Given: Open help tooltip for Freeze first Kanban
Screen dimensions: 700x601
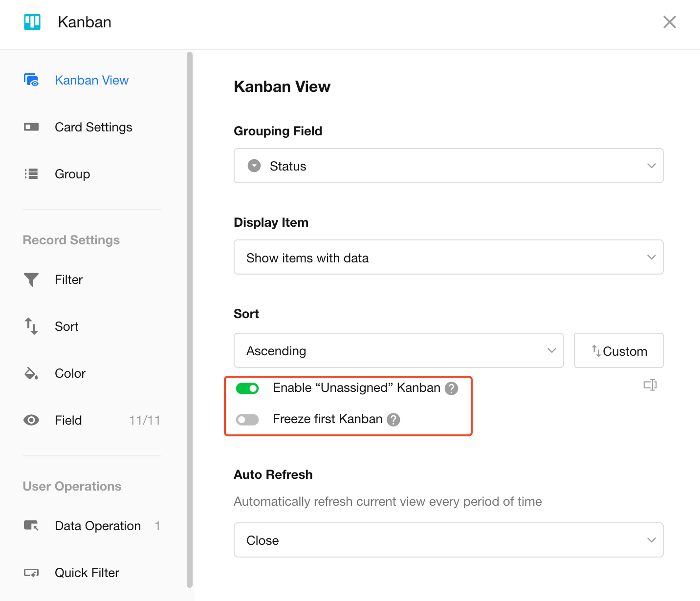Looking at the screenshot, I should (x=394, y=420).
